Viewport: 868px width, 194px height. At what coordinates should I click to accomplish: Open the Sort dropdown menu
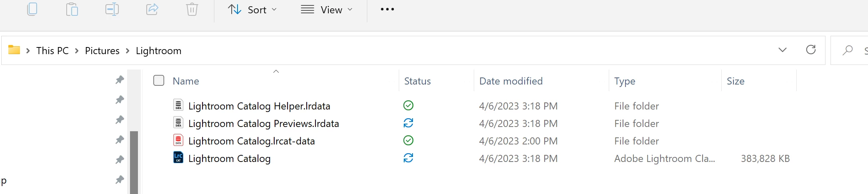(x=252, y=10)
